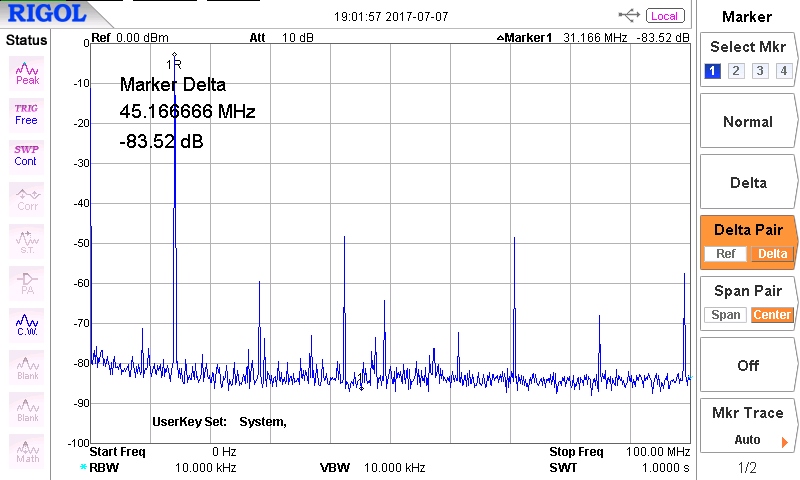Choose the Normal marker mode

click(748, 122)
